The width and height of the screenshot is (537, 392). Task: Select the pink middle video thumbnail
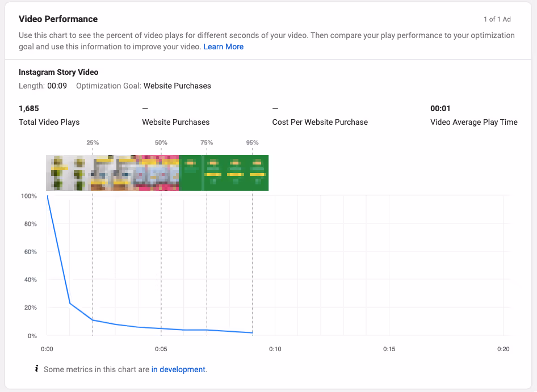(x=157, y=173)
